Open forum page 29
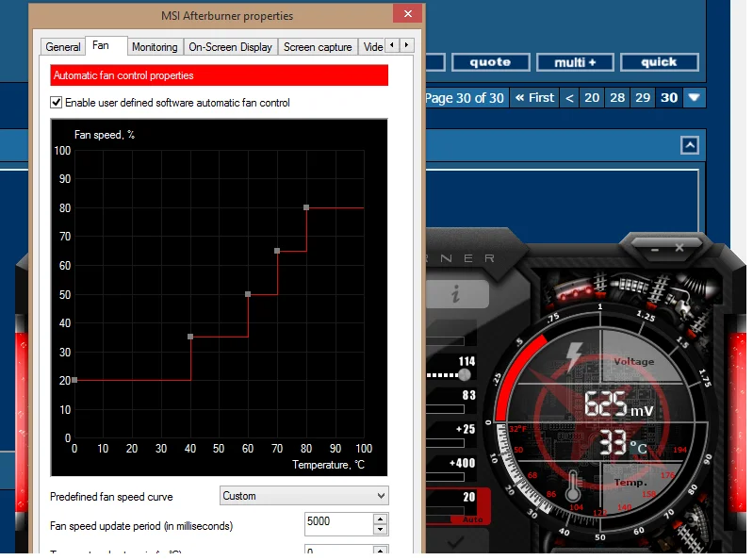 coord(643,98)
